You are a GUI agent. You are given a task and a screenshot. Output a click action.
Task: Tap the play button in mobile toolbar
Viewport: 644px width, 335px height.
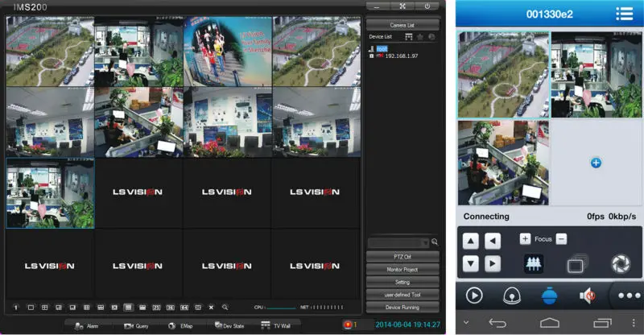click(473, 296)
